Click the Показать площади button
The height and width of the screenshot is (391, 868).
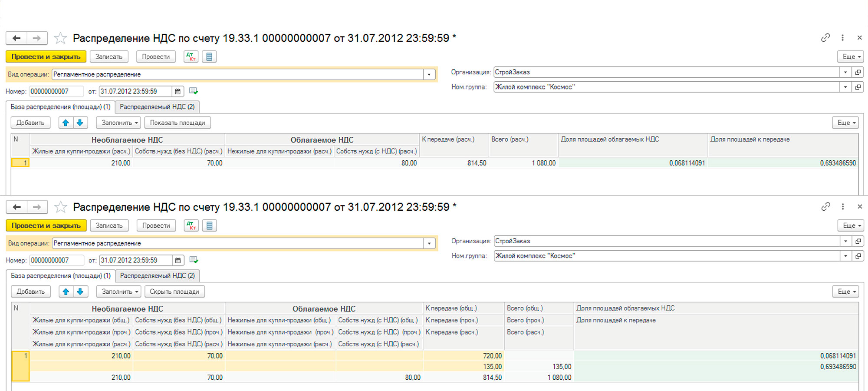click(x=177, y=123)
